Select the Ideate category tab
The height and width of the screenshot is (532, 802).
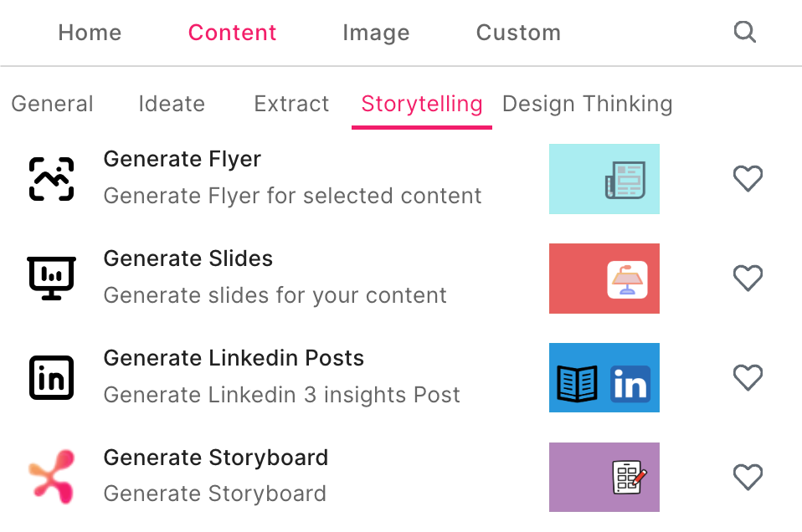point(172,104)
